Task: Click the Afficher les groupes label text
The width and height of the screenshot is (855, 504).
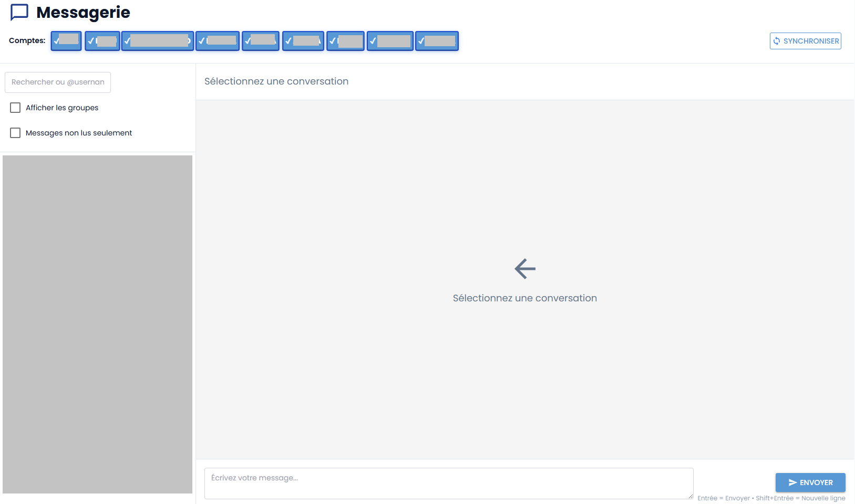Action: pyautogui.click(x=62, y=108)
